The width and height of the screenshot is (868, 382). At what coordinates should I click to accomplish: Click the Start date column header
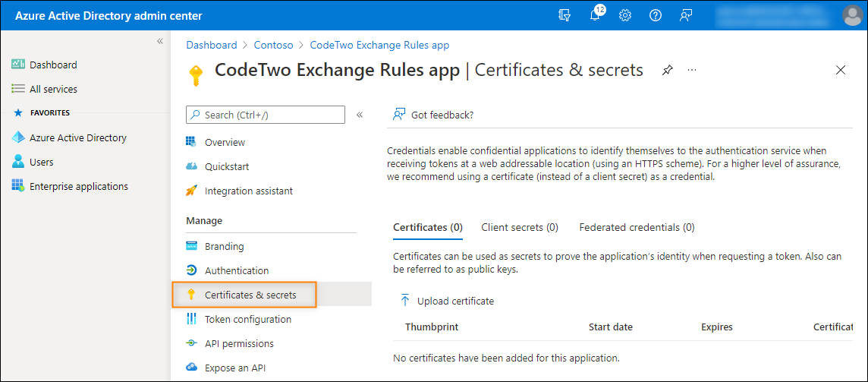click(x=611, y=327)
